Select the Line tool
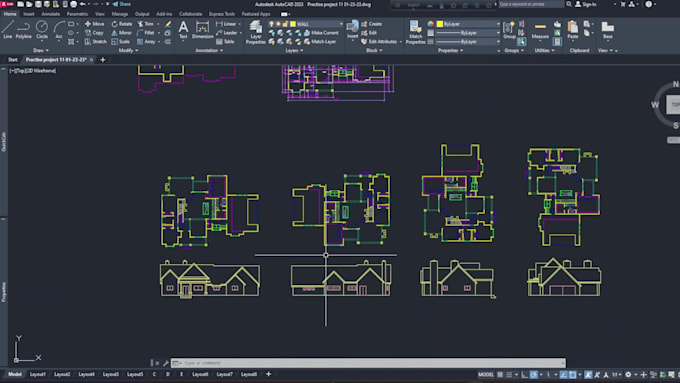The width and height of the screenshot is (680, 383). point(7,29)
